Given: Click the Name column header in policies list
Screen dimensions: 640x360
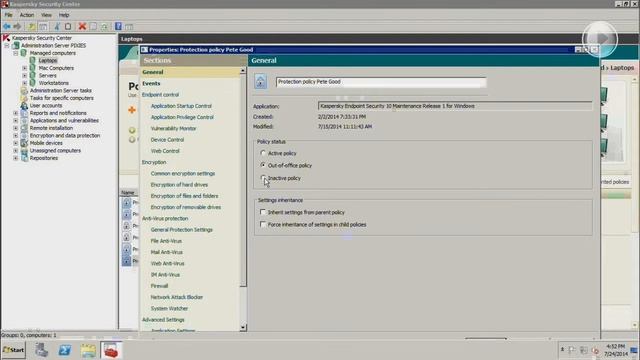Looking at the screenshot, I should tap(129, 192).
